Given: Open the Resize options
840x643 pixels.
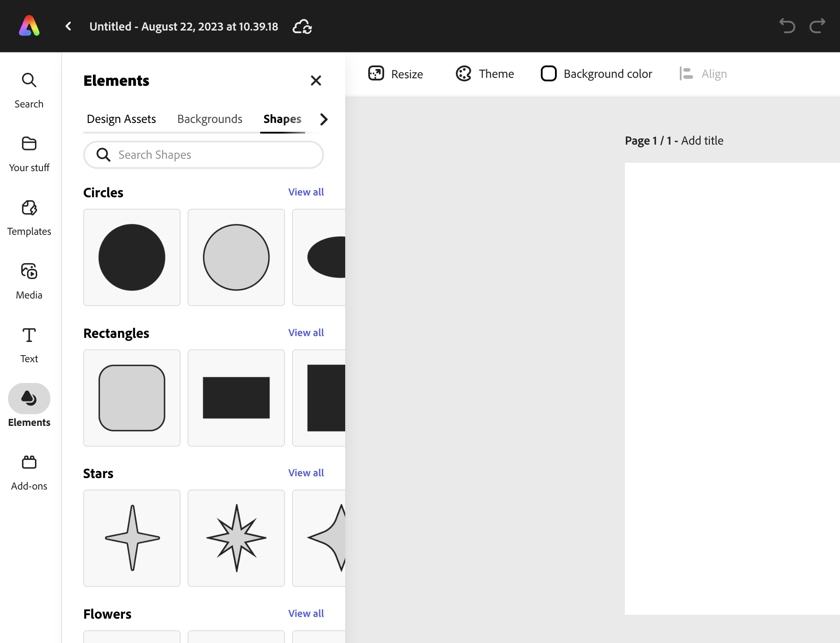Looking at the screenshot, I should [395, 73].
